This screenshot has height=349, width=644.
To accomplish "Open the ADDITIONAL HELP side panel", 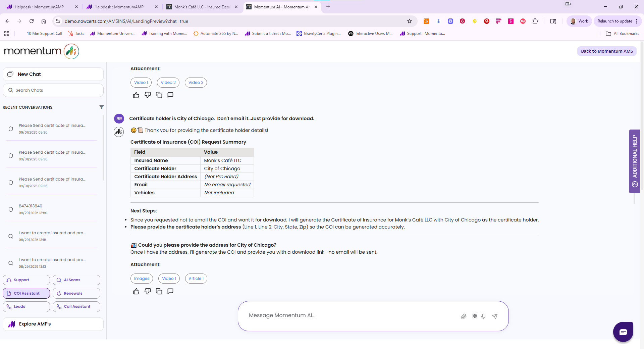I will click(635, 161).
